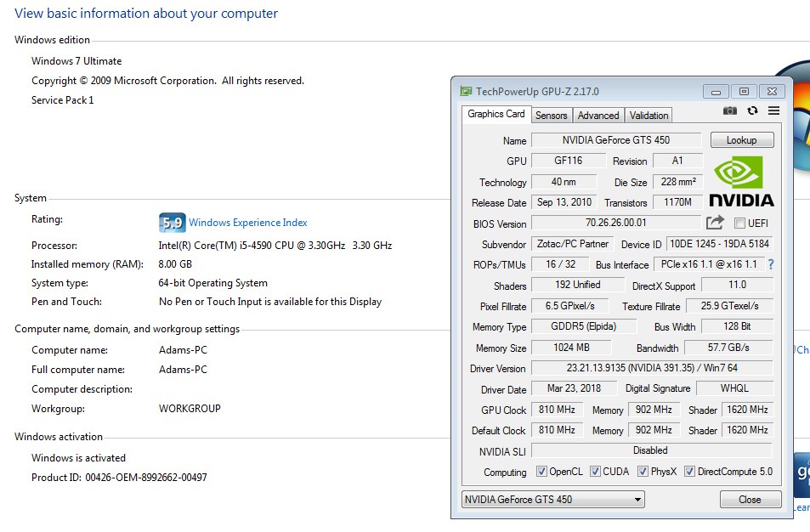Click the refresh icon in GPU-Z
The width and height of the screenshot is (810, 532).
[x=752, y=110]
